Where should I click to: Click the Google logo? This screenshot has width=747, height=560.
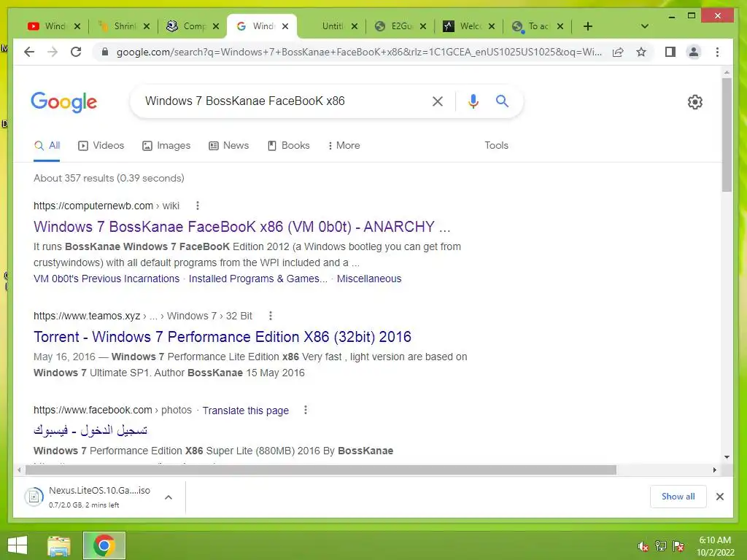tap(64, 102)
